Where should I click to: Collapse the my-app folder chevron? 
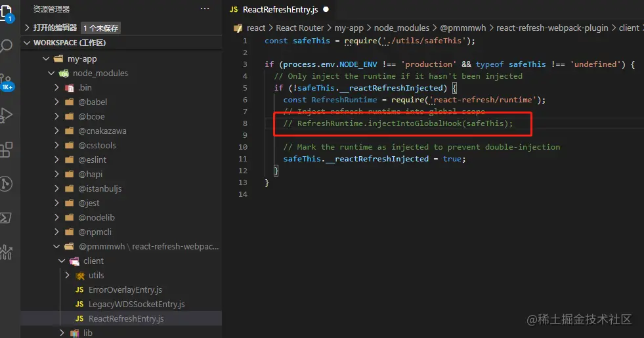pos(46,58)
